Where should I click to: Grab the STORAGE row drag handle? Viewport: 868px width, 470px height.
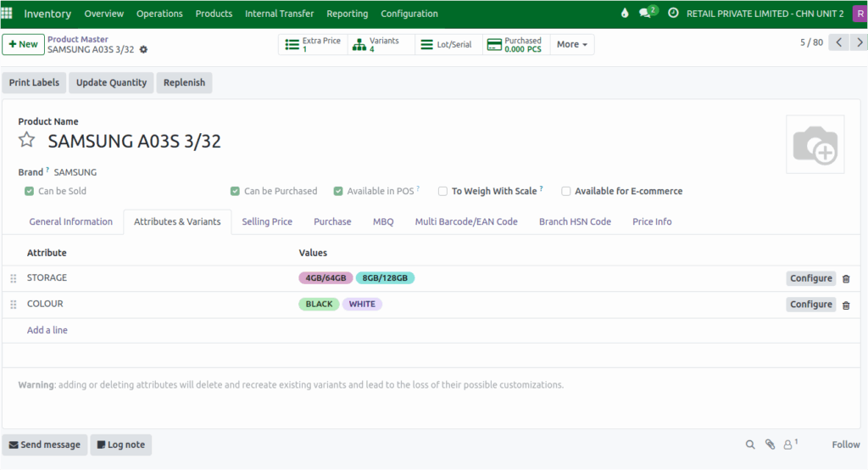14,278
